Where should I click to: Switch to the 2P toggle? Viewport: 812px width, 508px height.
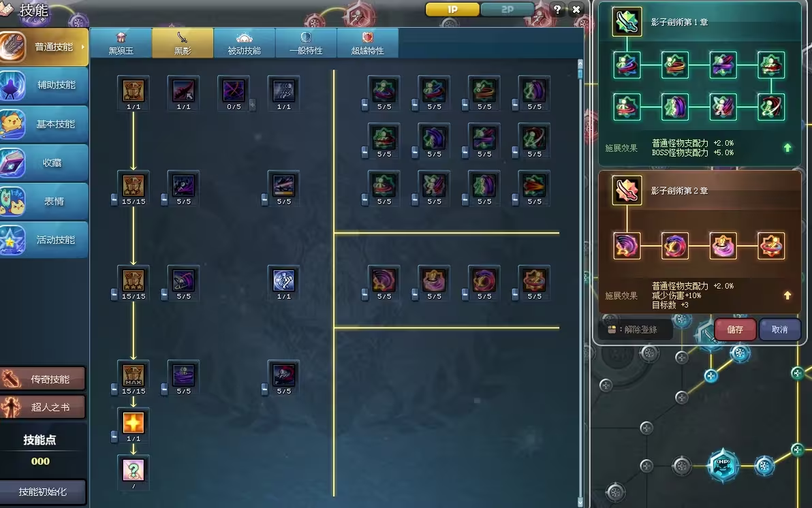[507, 10]
